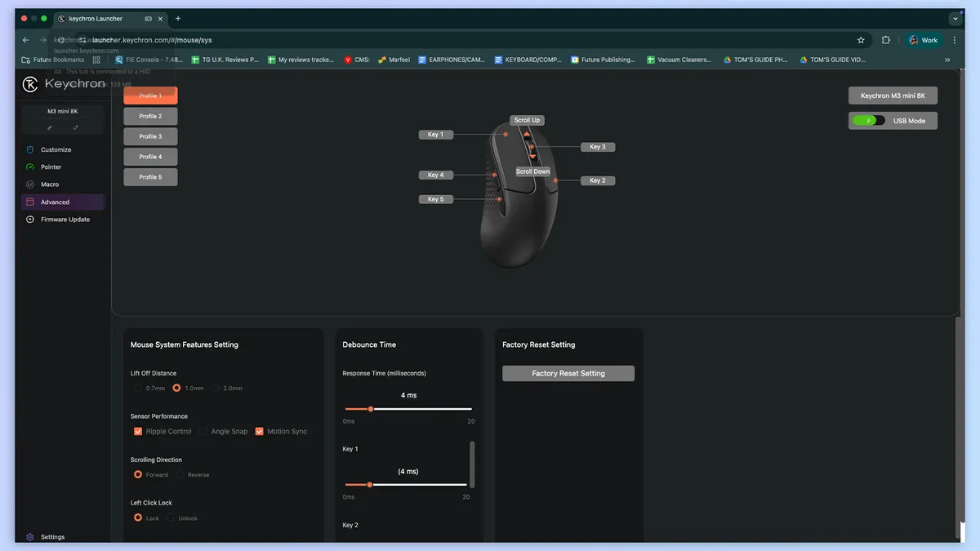The image size is (980, 551).
Task: Click the Factory Reset Setting button
Action: click(568, 373)
